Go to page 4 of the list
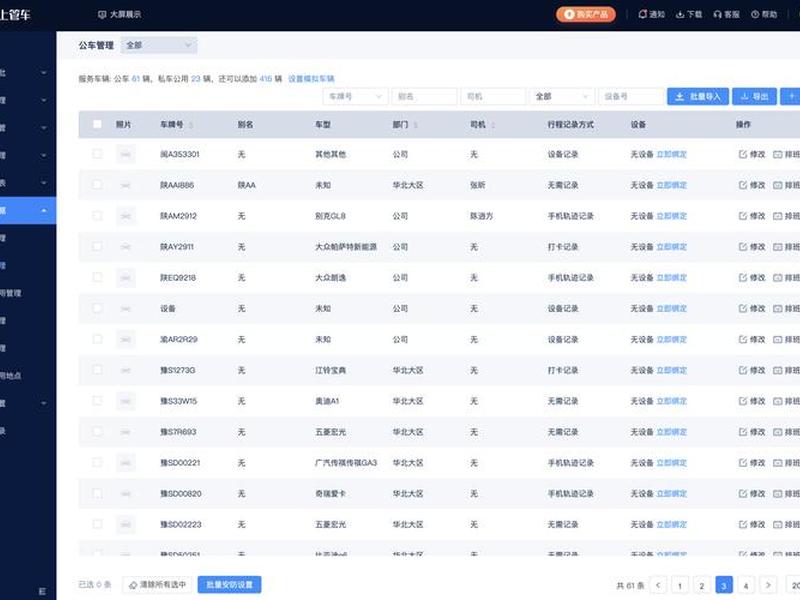Screen dimensions: 800x600 (x=746, y=585)
